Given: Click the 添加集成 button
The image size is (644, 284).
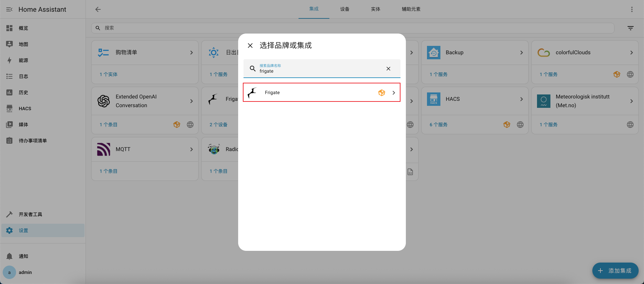Looking at the screenshot, I should 615,271.
